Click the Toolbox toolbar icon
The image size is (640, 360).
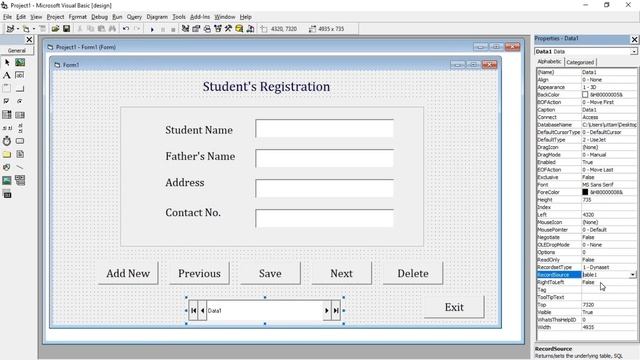[228, 29]
